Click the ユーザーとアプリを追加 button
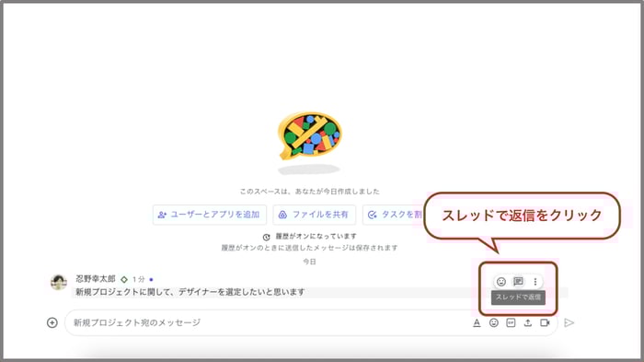Screen dimensions: 644x362 click(210, 215)
